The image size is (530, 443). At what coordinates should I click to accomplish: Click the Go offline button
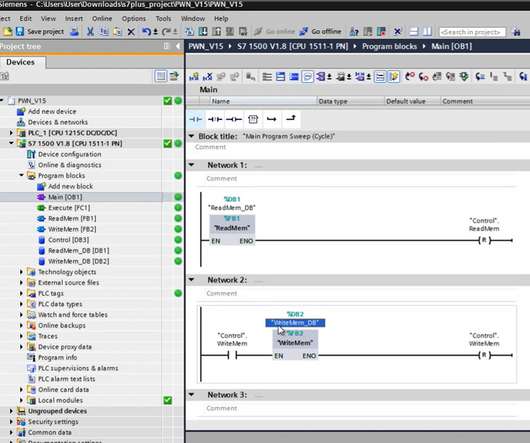point(320,32)
